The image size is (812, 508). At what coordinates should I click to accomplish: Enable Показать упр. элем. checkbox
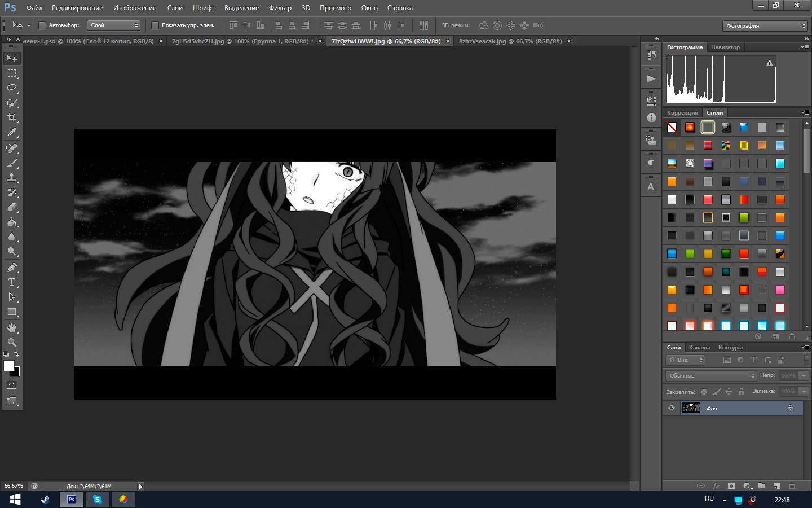(155, 25)
